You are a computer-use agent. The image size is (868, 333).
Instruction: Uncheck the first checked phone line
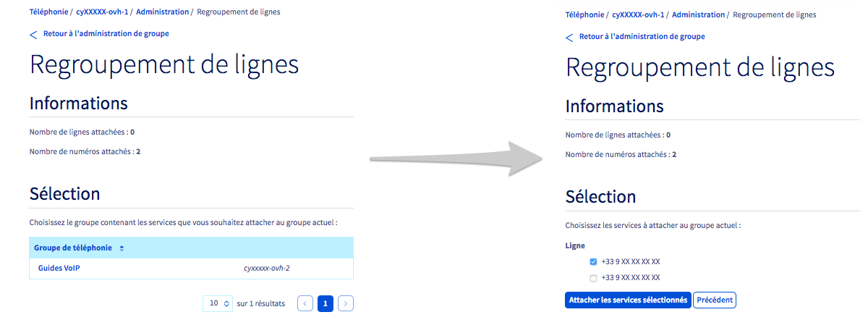pyautogui.click(x=594, y=262)
